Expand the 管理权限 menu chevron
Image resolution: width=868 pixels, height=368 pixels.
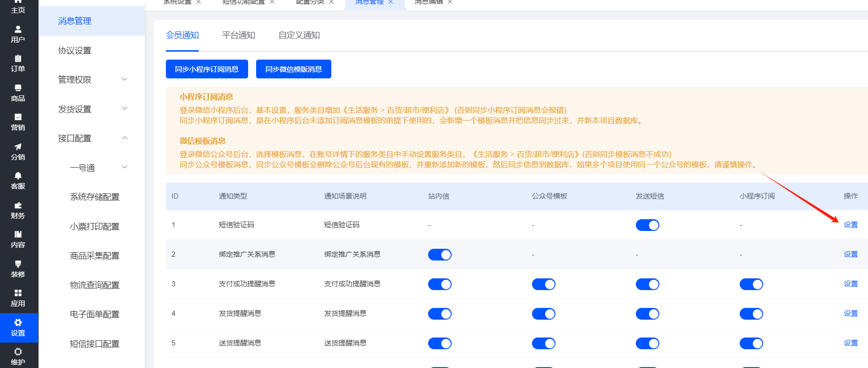pyautogui.click(x=125, y=79)
